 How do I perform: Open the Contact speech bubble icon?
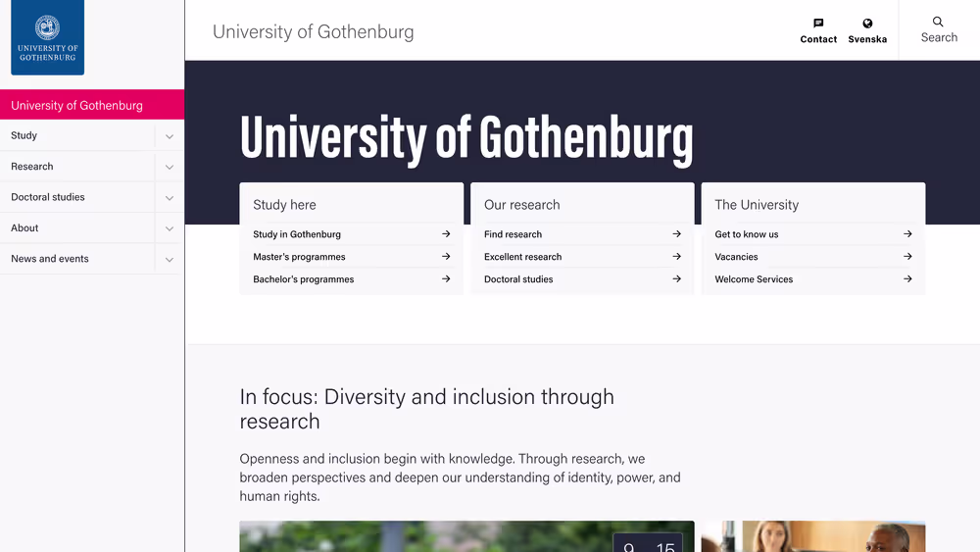818,24
